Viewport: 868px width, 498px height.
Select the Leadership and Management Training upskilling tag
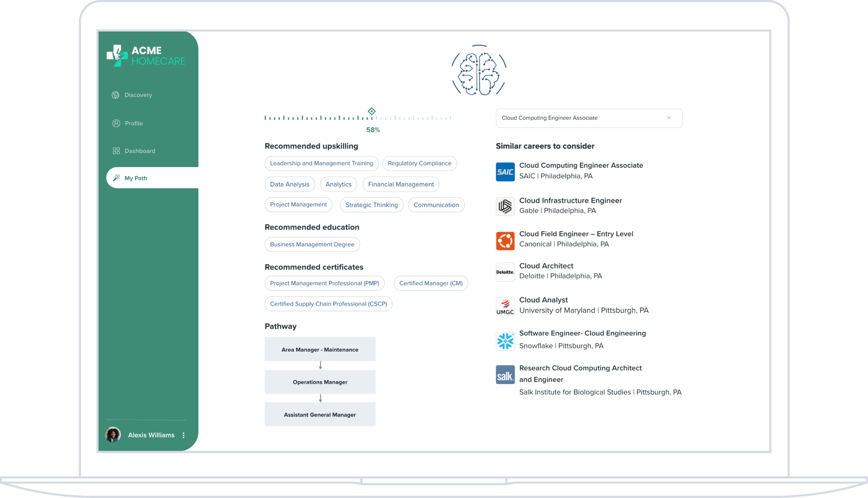point(321,163)
